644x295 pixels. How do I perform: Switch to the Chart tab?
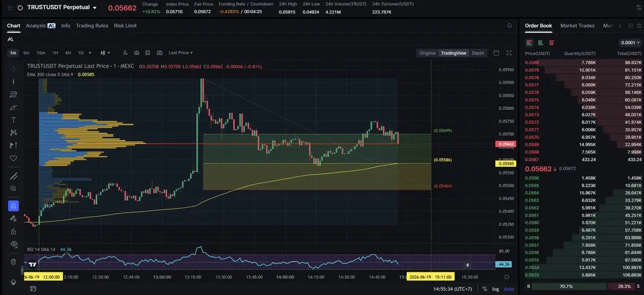tap(13, 25)
